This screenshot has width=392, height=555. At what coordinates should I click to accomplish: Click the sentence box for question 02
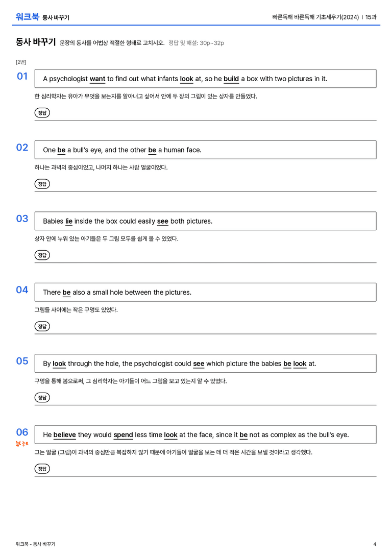205,150
